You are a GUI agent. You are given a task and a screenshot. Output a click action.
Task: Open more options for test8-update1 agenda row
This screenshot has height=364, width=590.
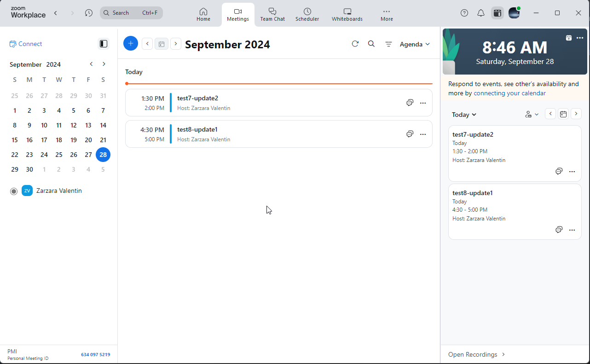(x=423, y=134)
